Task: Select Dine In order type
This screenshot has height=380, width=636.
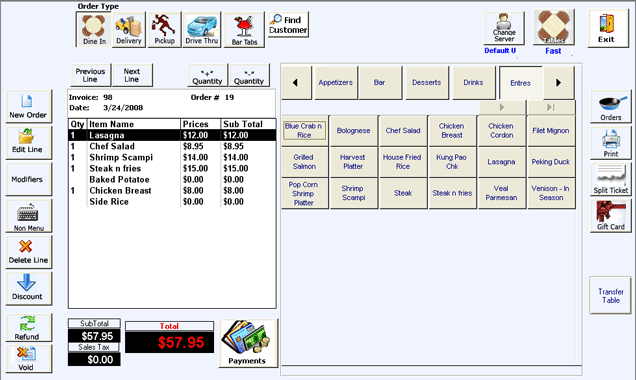Action: click(x=94, y=29)
